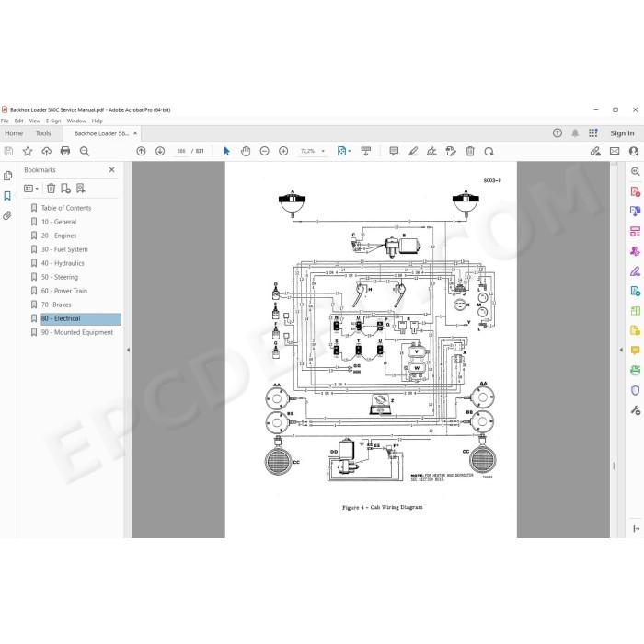Jump to the 90 - Mounted Equipment bookmark
Screen dimensions: 644x644
pos(77,332)
